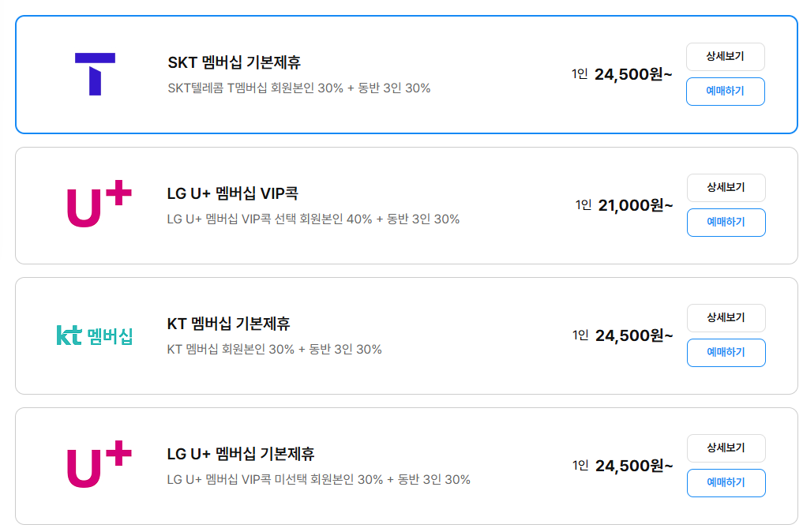Click the VIP콕 미선택 description text
The height and width of the screenshot is (532, 803).
click(318, 479)
